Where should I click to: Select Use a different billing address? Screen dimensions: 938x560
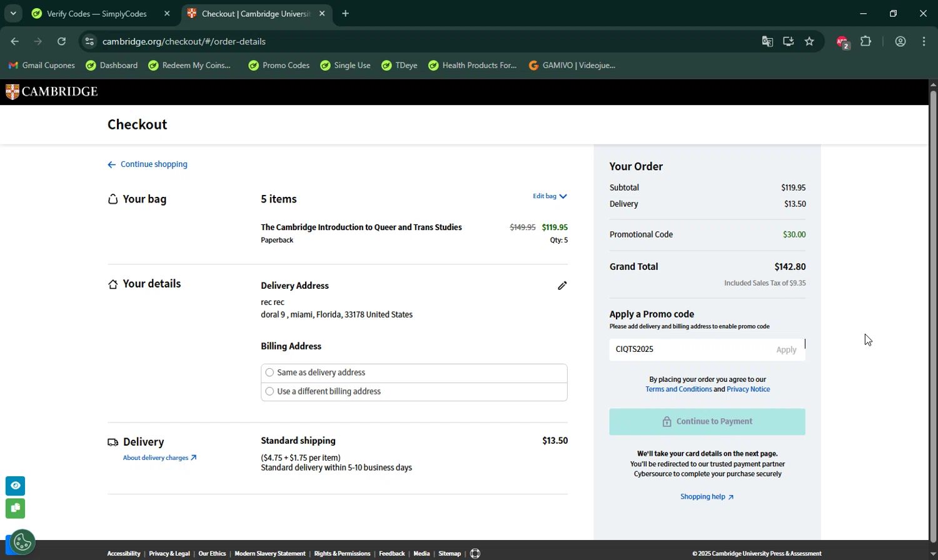tap(270, 391)
